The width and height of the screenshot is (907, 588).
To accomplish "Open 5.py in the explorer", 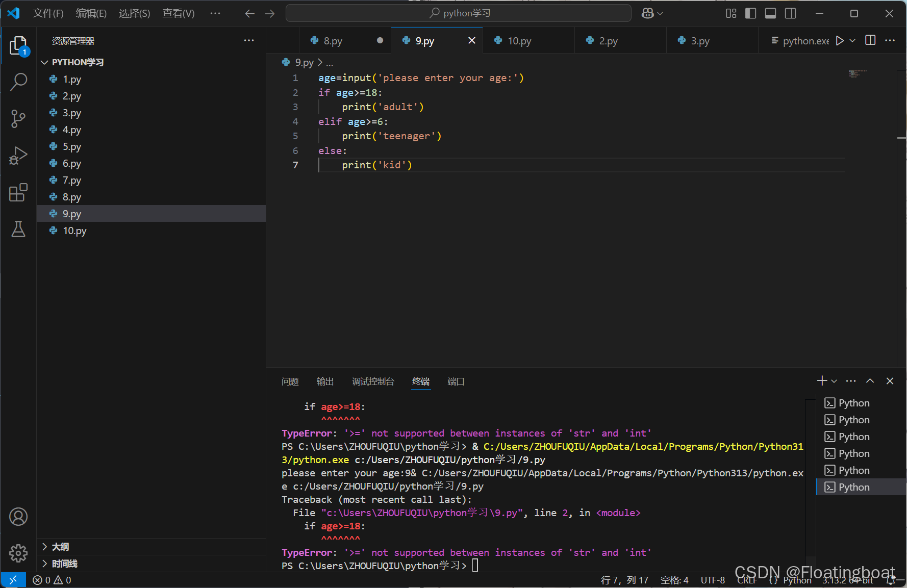I will click(72, 147).
